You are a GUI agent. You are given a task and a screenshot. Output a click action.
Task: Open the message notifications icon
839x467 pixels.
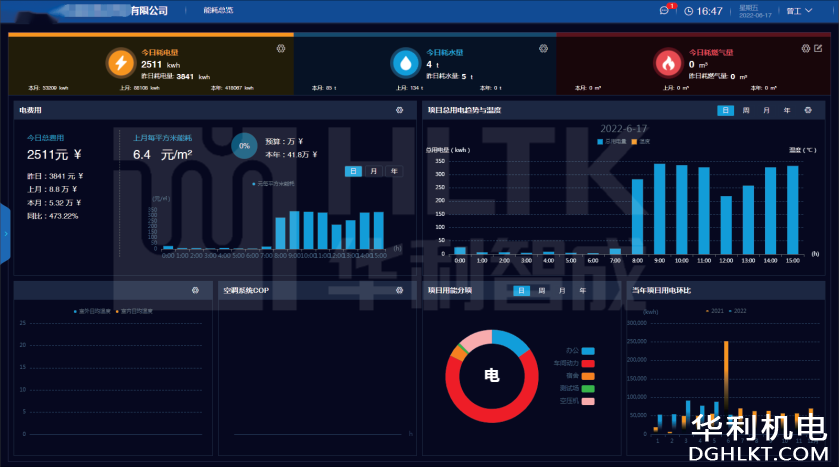(x=665, y=10)
